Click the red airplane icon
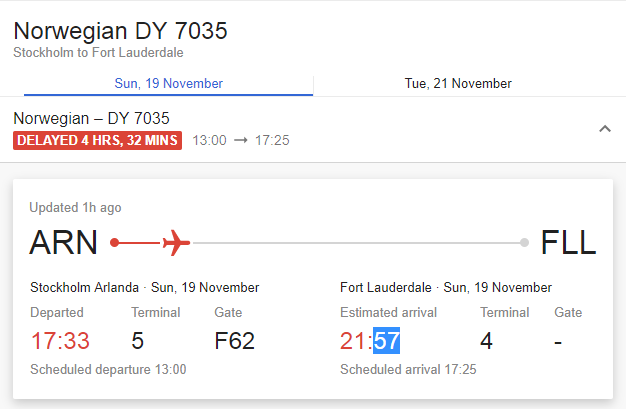 [x=176, y=242]
